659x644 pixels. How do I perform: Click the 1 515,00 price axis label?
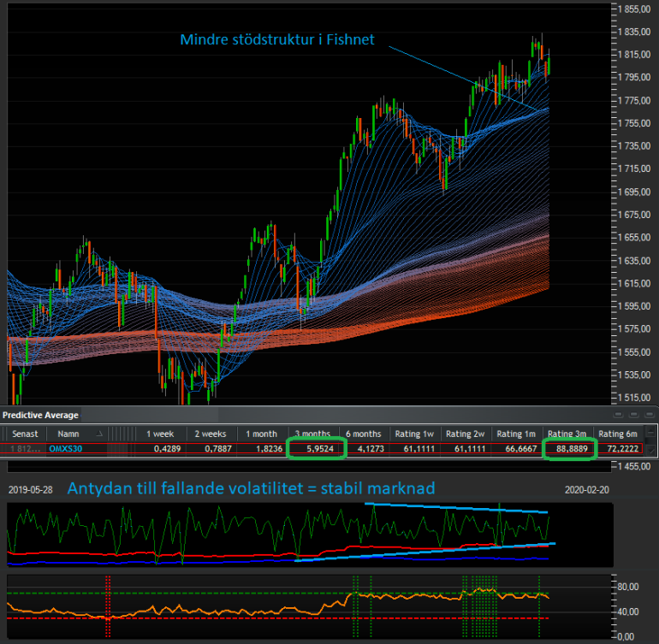pyautogui.click(x=634, y=398)
